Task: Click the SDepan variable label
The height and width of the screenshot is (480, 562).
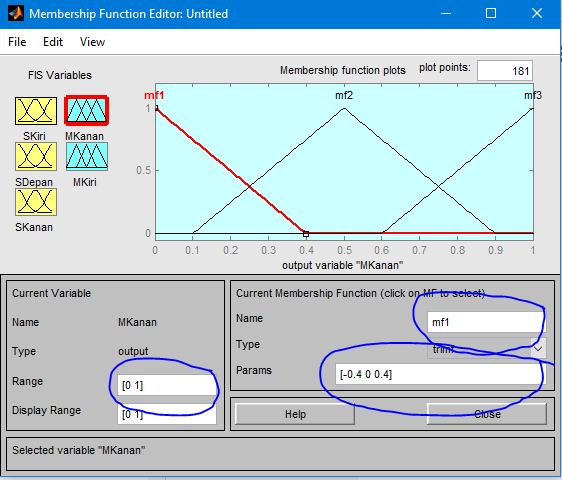Action: click(x=34, y=182)
